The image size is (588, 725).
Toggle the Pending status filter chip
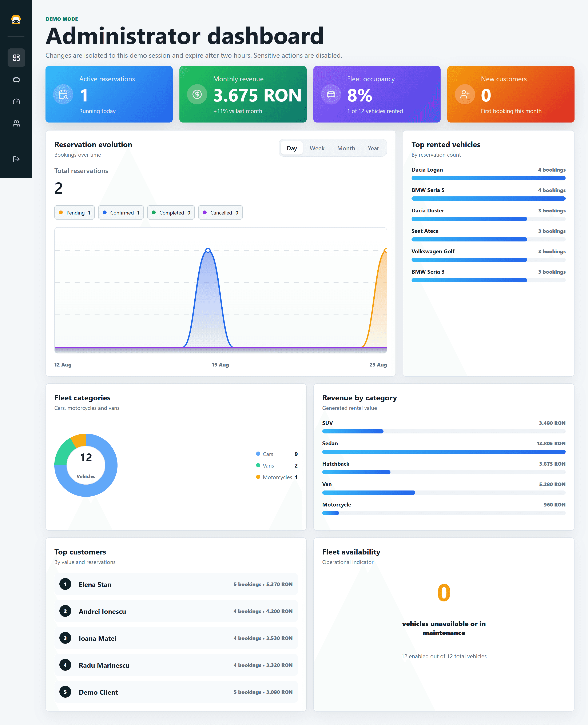click(75, 213)
